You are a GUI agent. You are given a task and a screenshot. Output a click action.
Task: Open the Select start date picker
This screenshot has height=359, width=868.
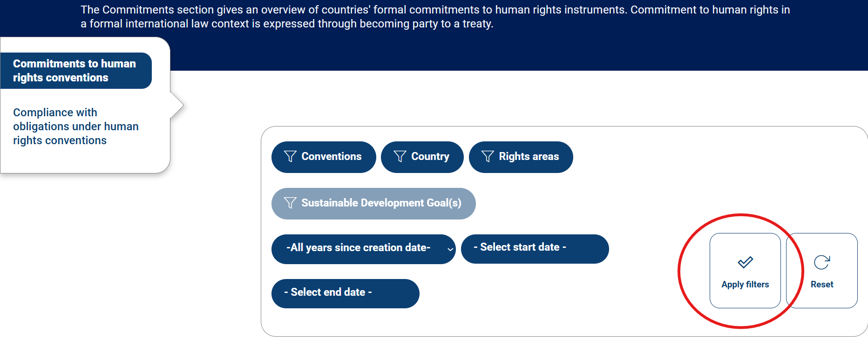click(535, 248)
